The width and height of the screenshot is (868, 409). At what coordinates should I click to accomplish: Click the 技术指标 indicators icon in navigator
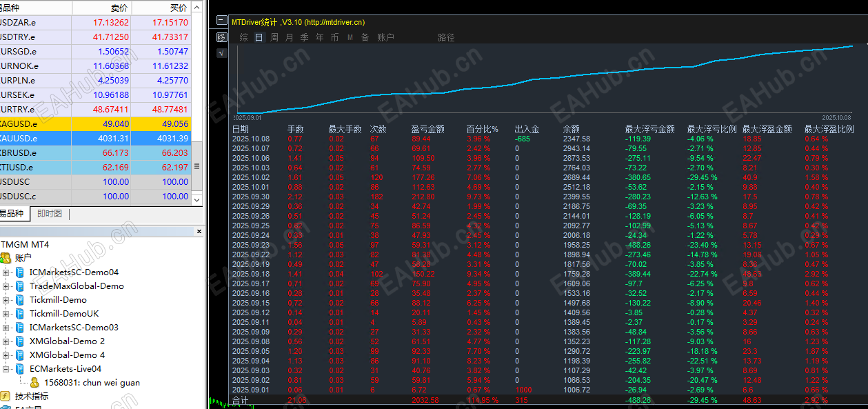click(x=6, y=397)
